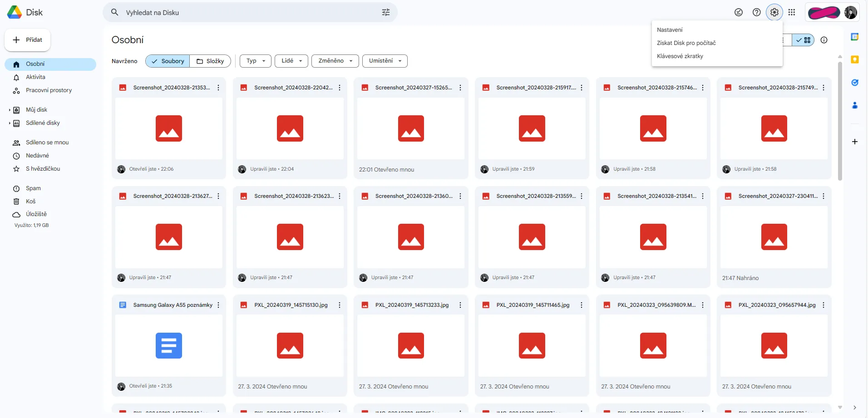
Task: Show details with the info icon
Action: pyautogui.click(x=824, y=40)
